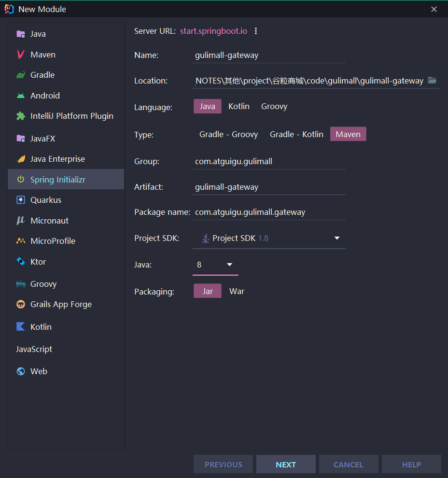The width and height of the screenshot is (448, 478).
Task: Switch packaging to War
Action: click(x=237, y=291)
